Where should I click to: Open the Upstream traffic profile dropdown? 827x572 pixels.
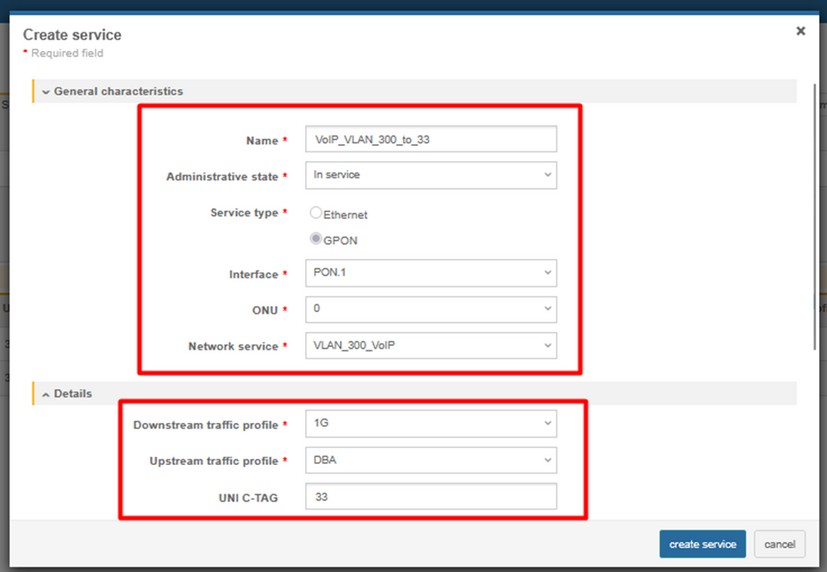[x=431, y=460]
